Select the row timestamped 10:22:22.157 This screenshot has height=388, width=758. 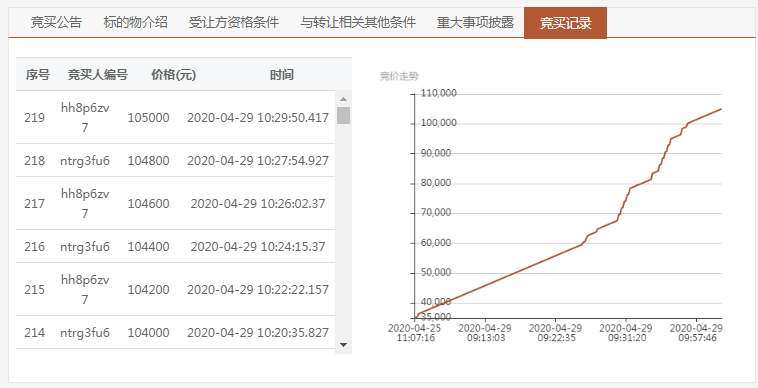click(x=175, y=289)
